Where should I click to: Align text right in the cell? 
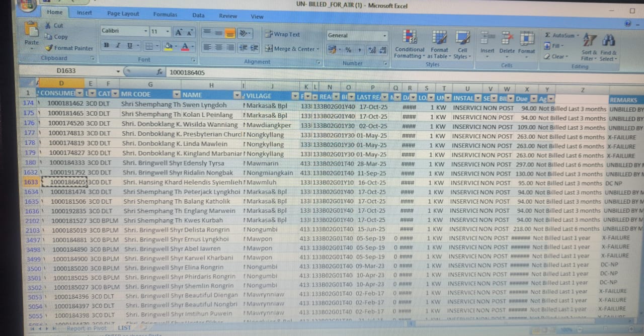pos(230,48)
